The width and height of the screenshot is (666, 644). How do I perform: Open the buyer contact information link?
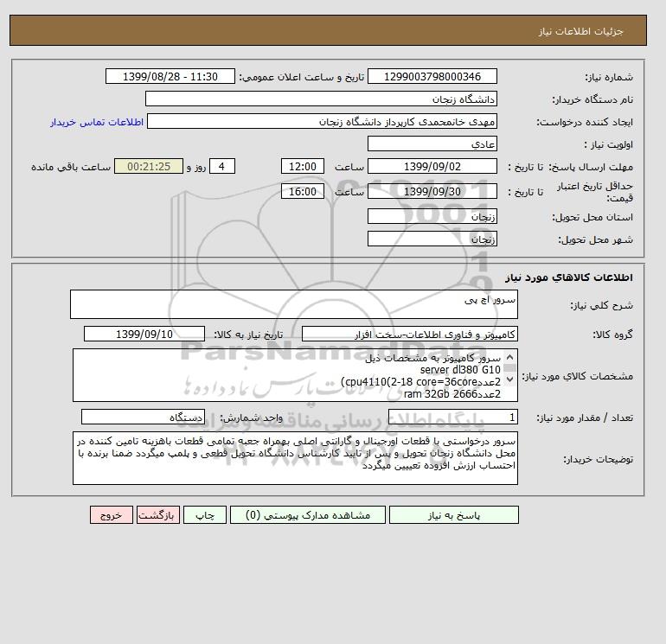pos(97,122)
